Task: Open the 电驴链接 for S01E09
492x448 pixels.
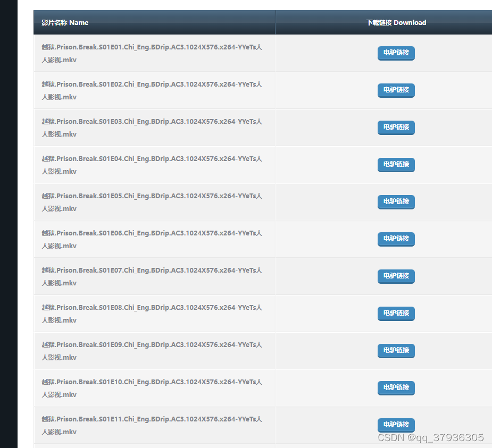Action: [x=396, y=351]
